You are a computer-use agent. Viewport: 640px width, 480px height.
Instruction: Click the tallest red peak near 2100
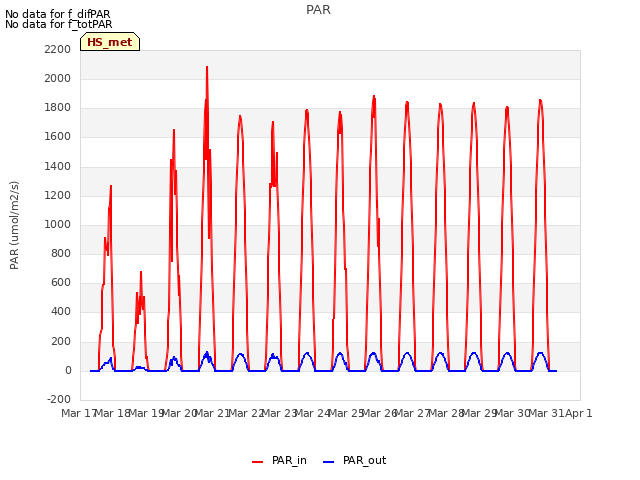(207, 67)
